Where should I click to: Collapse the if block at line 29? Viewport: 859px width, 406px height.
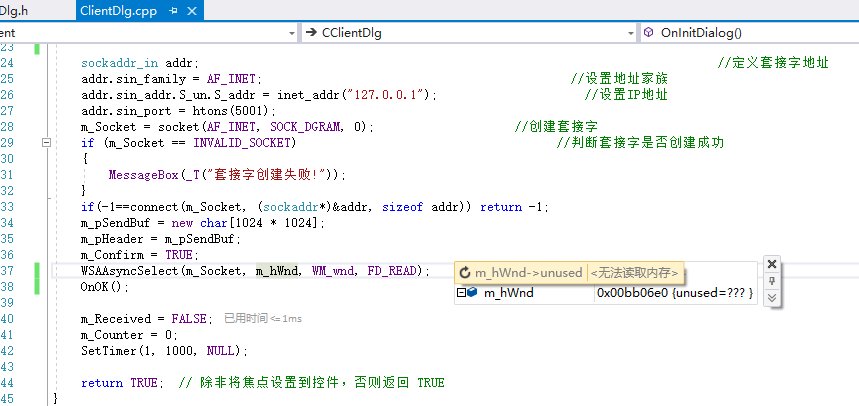tap(47, 142)
